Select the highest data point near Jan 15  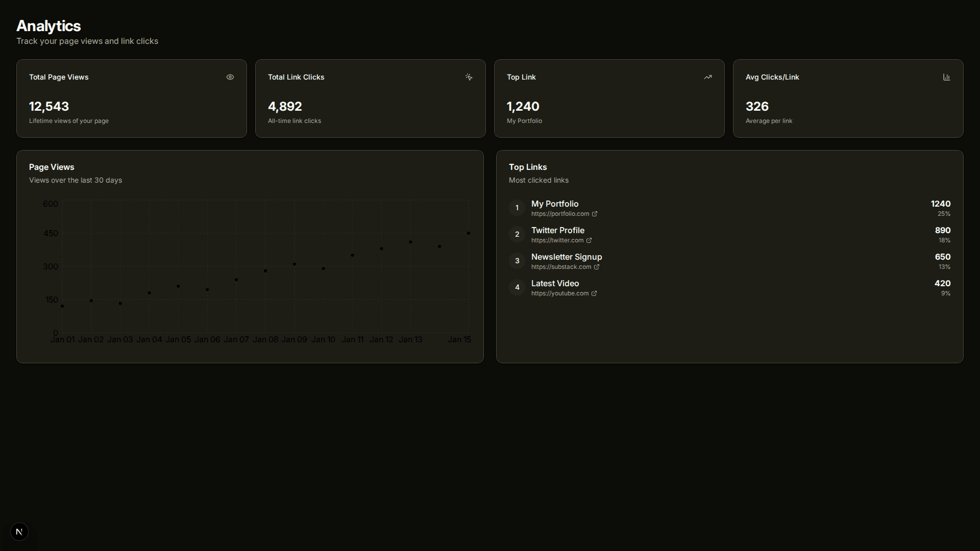coord(469,233)
